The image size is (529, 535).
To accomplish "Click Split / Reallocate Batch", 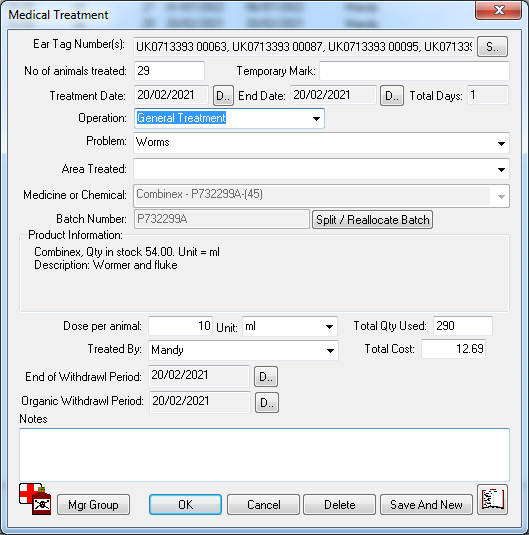I will click(x=372, y=219).
